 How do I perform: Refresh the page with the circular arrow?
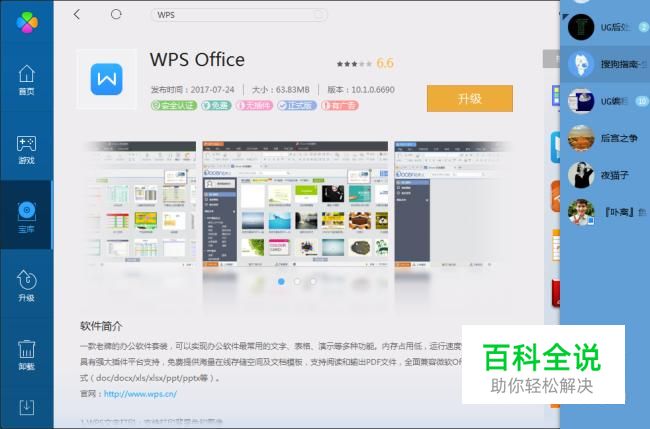click(x=116, y=15)
